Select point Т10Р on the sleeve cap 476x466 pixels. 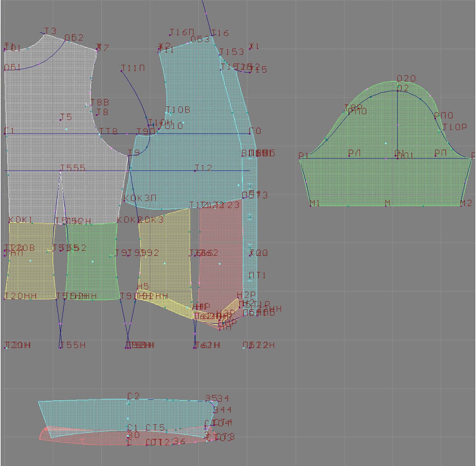pos(439,131)
